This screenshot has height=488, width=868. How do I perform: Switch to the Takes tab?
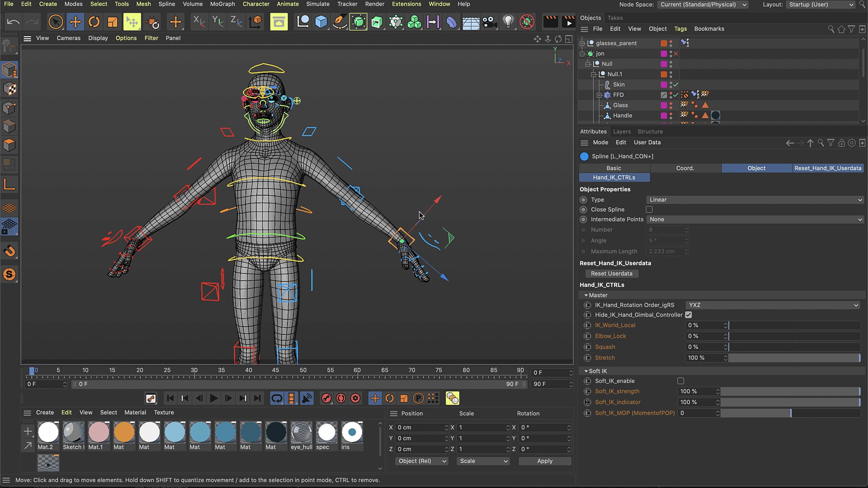point(615,18)
